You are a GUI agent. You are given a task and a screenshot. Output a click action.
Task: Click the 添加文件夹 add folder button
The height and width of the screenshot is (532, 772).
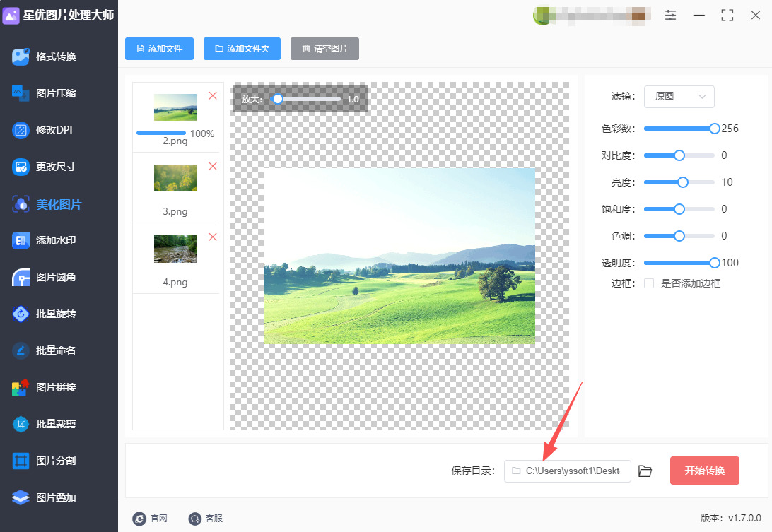pos(242,49)
